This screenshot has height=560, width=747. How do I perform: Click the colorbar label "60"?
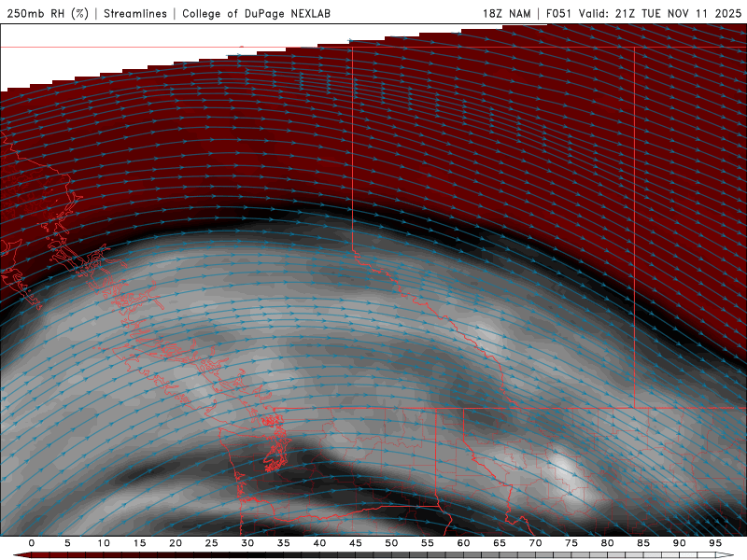[463, 543]
